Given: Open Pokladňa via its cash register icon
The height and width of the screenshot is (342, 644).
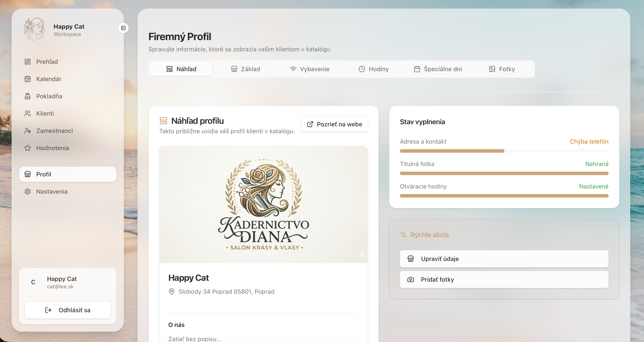Looking at the screenshot, I should click(28, 96).
